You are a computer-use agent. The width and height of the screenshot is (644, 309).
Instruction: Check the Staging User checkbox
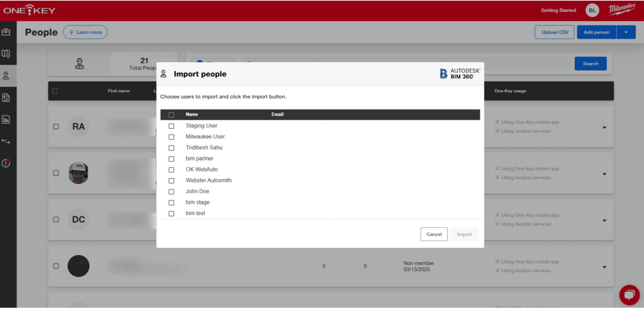(171, 126)
